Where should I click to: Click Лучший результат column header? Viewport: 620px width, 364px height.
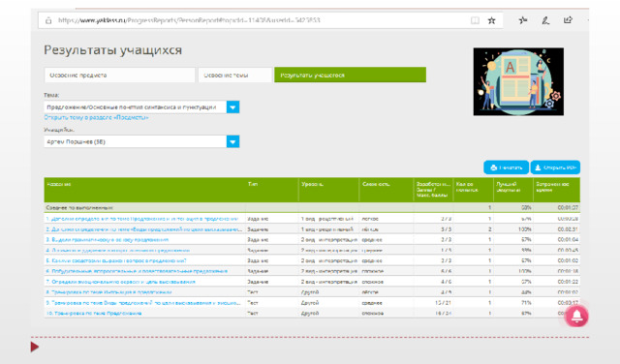tap(513, 190)
